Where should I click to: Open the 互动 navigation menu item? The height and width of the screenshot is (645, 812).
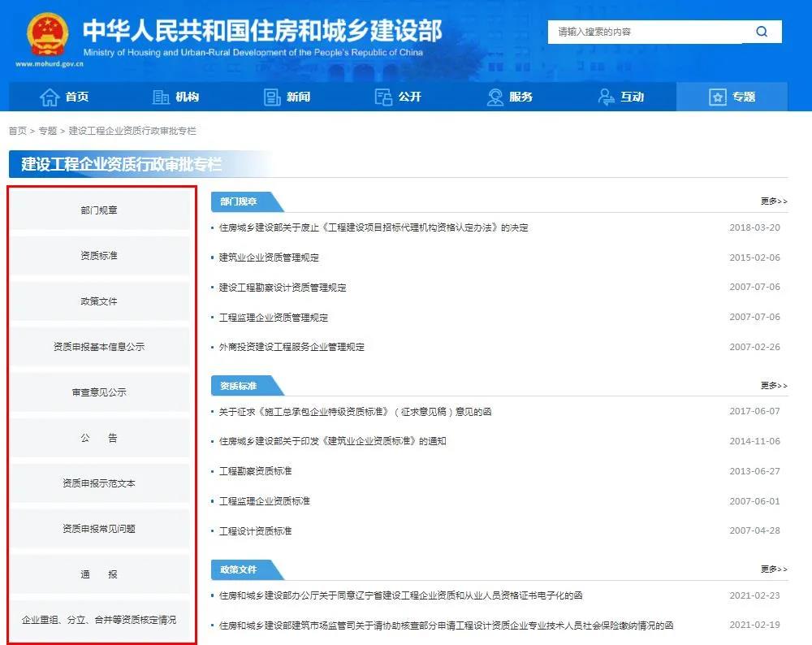pos(621,97)
